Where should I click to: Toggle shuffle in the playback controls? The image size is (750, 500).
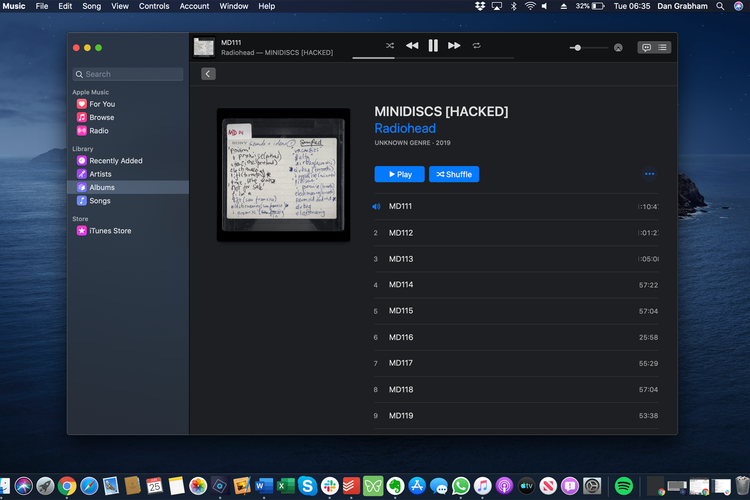(390, 45)
